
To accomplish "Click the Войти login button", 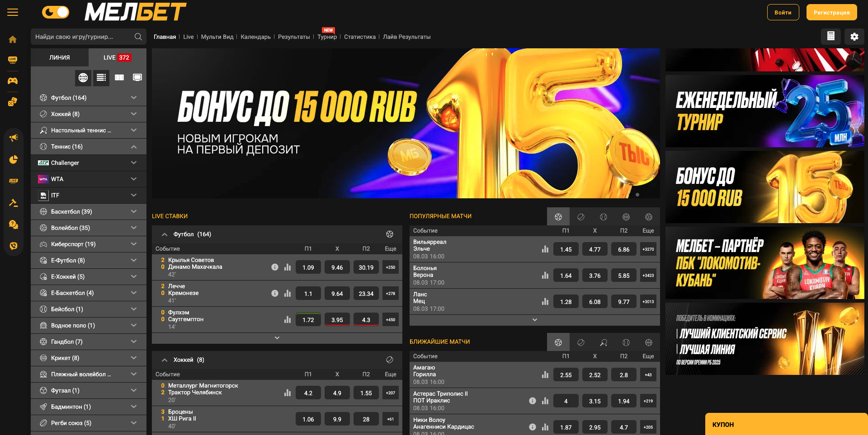I will (x=783, y=13).
